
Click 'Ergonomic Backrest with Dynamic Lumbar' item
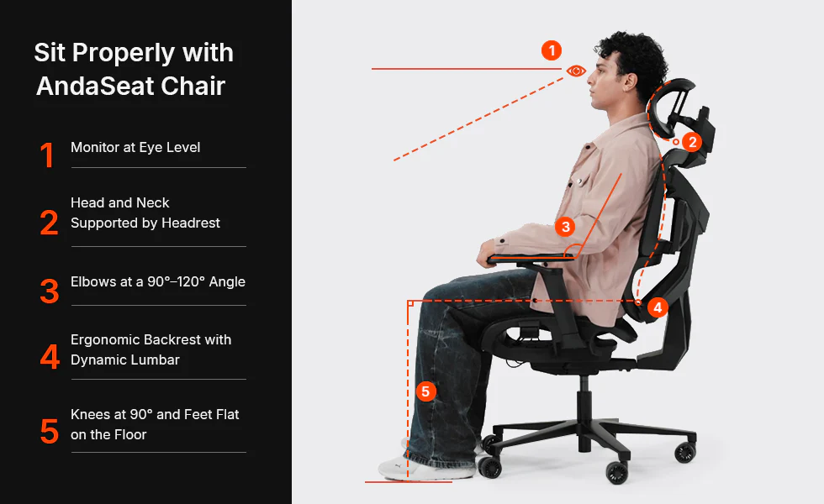tap(151, 349)
